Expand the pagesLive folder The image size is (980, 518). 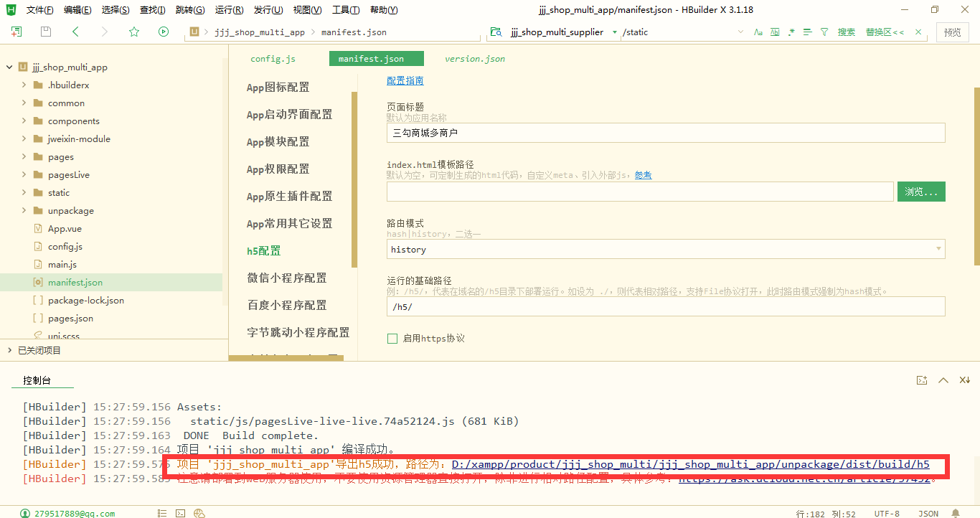click(x=24, y=175)
